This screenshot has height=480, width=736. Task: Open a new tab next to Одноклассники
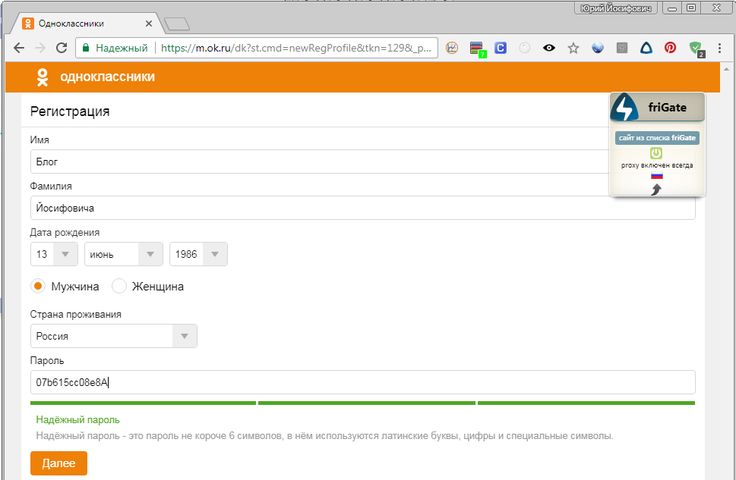pyautogui.click(x=177, y=24)
